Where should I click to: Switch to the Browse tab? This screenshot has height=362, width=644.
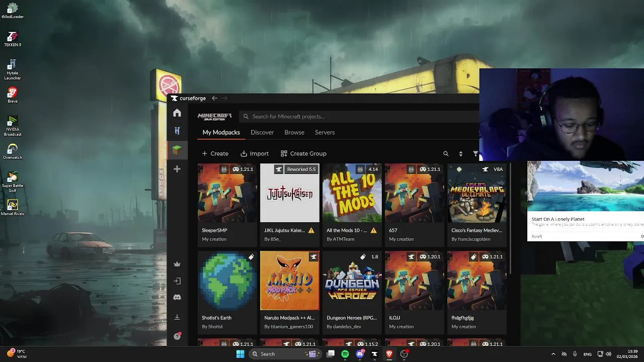pos(294,132)
